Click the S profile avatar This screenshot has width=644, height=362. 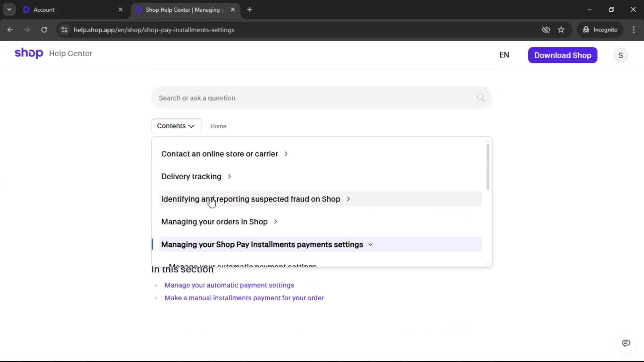coord(621,55)
